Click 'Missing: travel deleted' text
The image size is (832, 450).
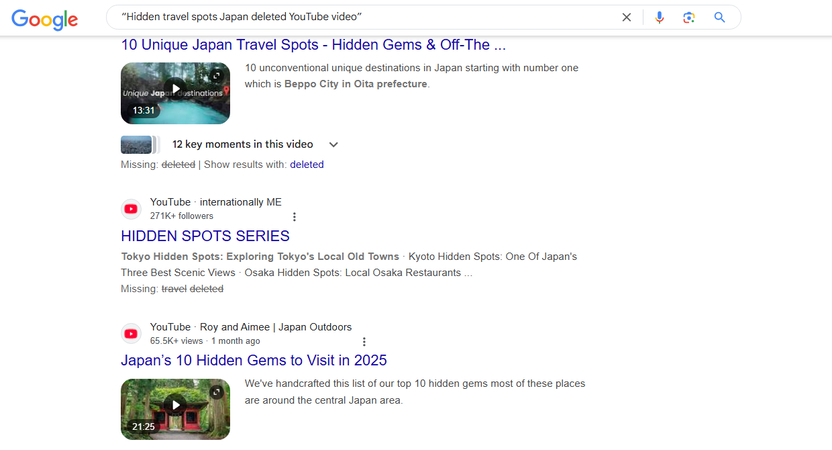click(x=172, y=289)
